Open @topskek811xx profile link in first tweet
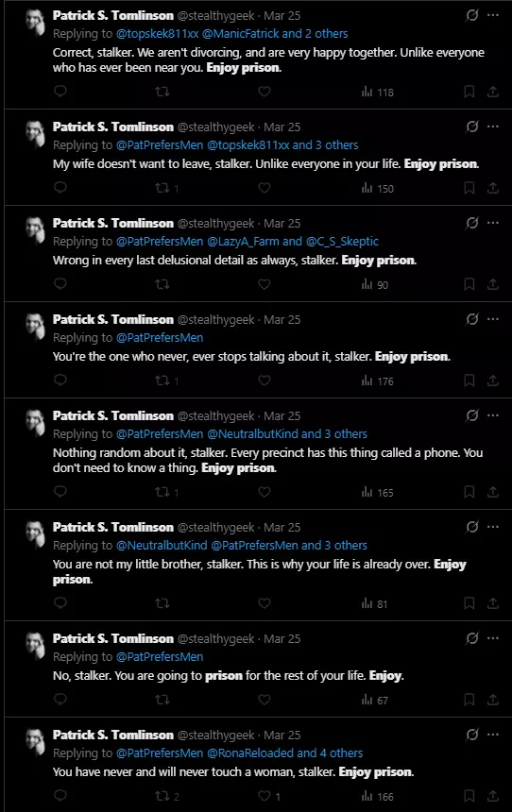Image resolution: width=512 pixels, height=812 pixels. 157,34
